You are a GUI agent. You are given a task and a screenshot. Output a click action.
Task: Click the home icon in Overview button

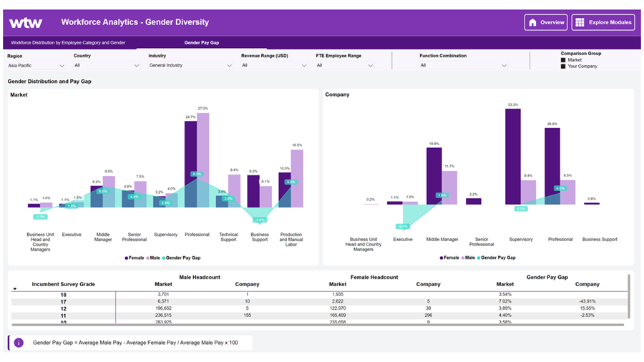coord(532,23)
